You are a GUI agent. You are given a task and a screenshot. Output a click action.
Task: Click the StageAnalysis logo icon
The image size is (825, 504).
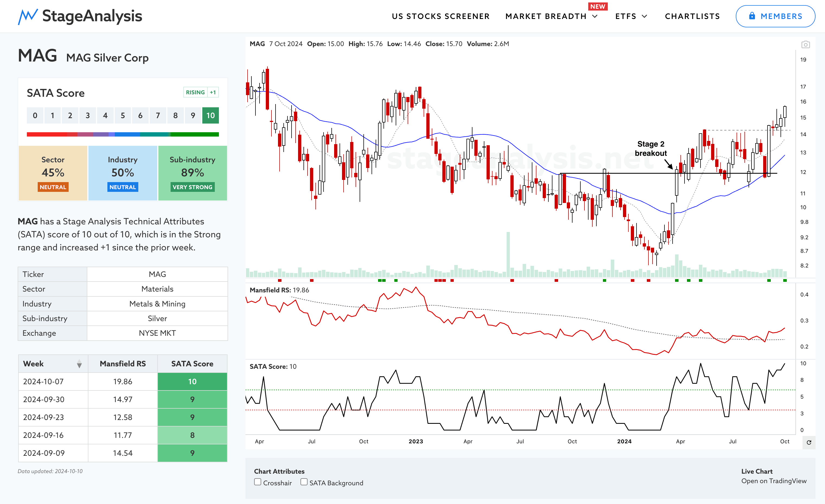pos(27,16)
